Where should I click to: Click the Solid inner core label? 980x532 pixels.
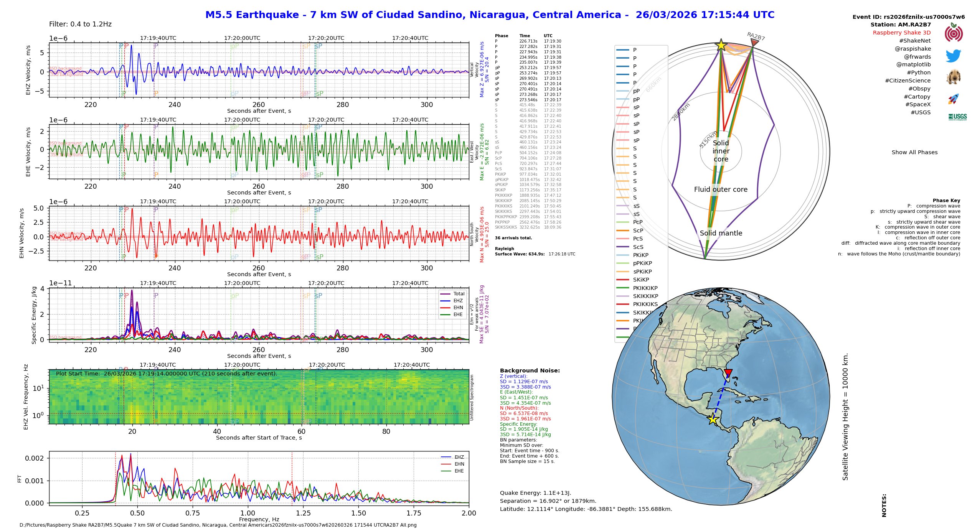(721, 151)
